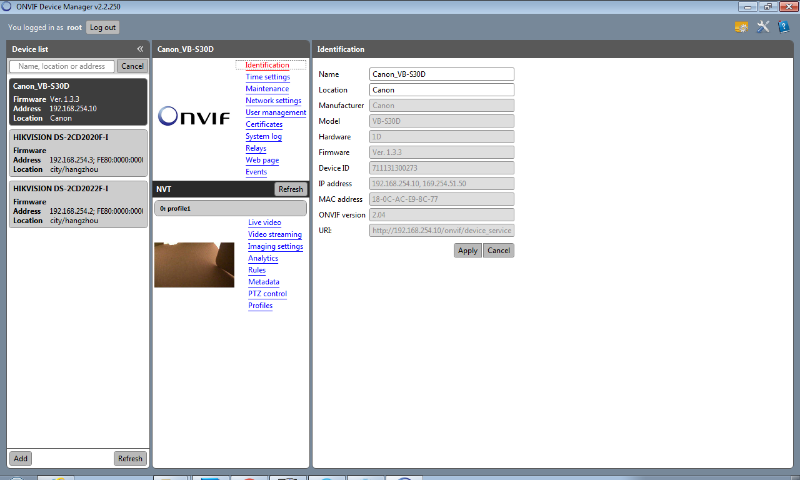Open application settings wrench-and-screwdriver icon

(763, 27)
